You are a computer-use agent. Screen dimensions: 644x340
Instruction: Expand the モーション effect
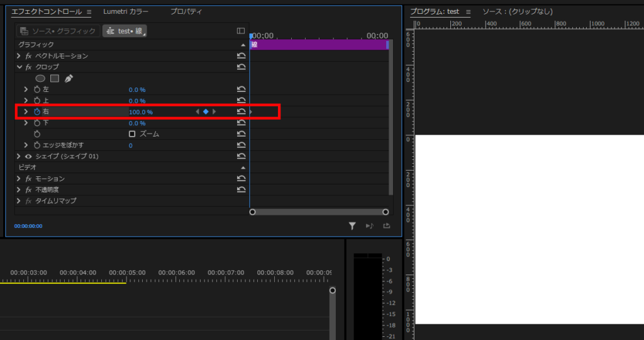(x=19, y=179)
